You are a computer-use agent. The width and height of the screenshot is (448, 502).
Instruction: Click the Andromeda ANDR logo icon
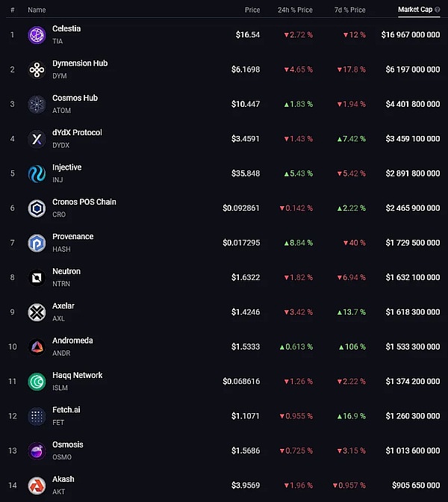click(37, 347)
